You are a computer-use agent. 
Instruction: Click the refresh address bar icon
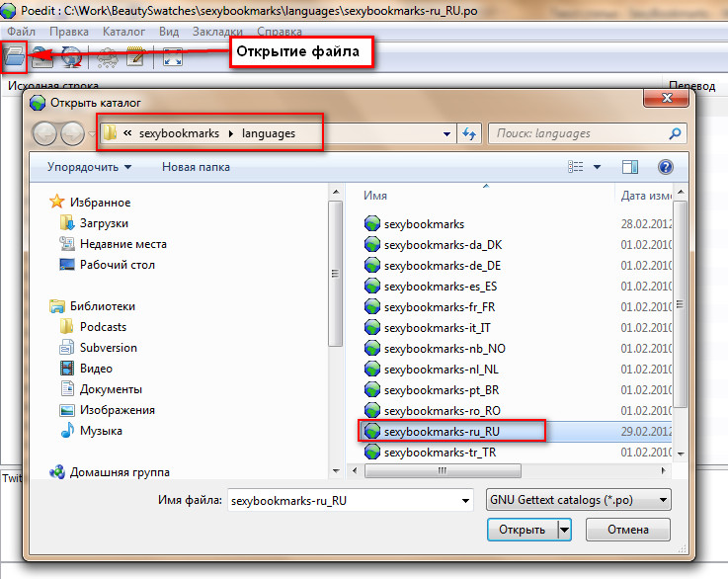click(x=469, y=133)
